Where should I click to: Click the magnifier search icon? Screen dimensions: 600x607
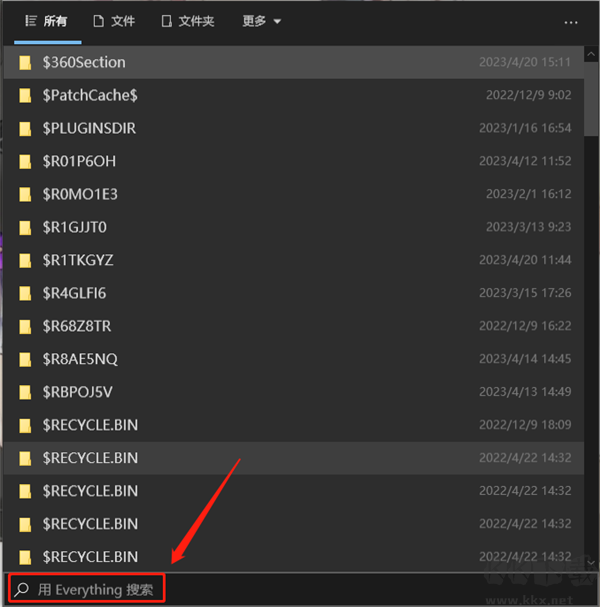point(22,590)
